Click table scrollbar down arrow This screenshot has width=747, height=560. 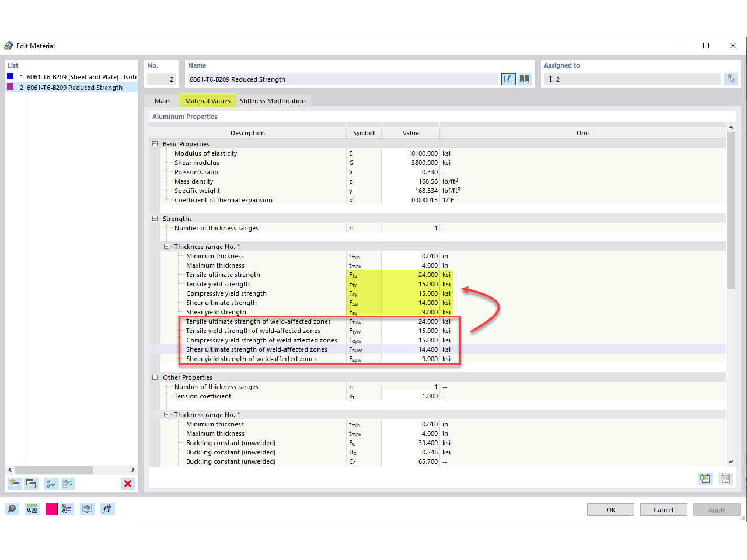point(731,461)
